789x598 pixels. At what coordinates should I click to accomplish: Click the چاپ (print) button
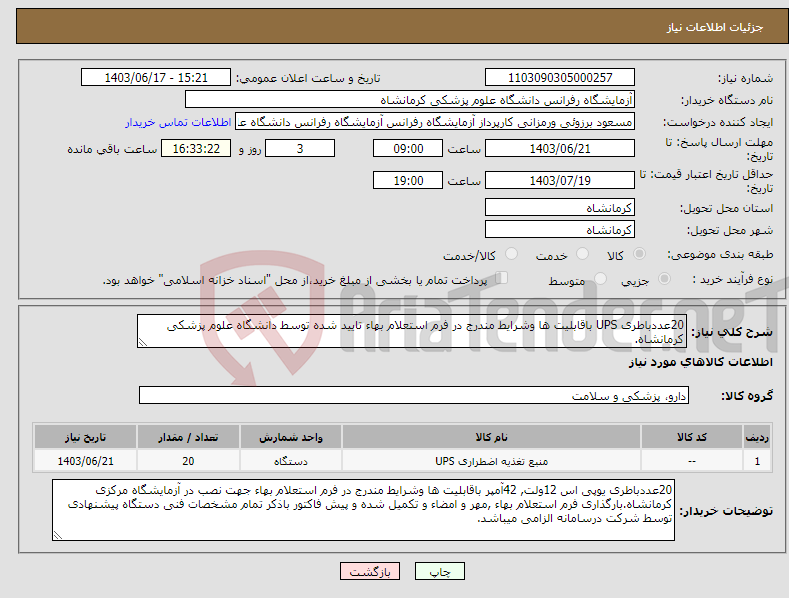tap(439, 571)
